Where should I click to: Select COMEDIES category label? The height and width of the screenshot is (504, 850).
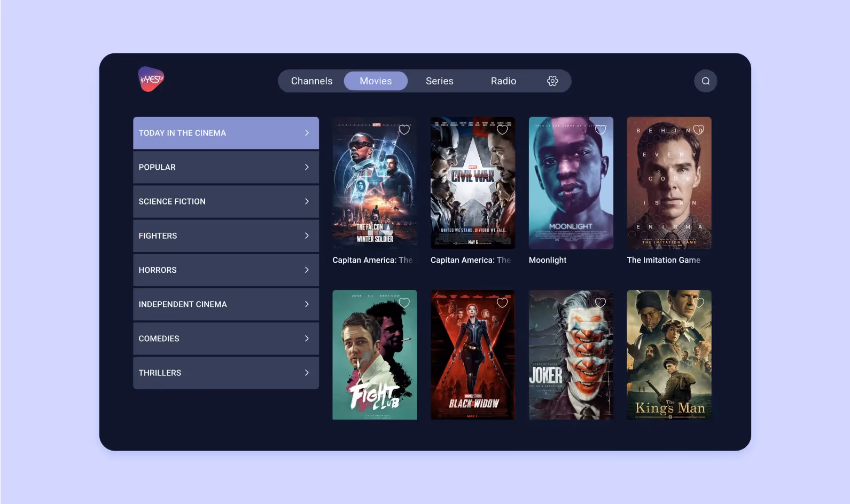click(159, 338)
